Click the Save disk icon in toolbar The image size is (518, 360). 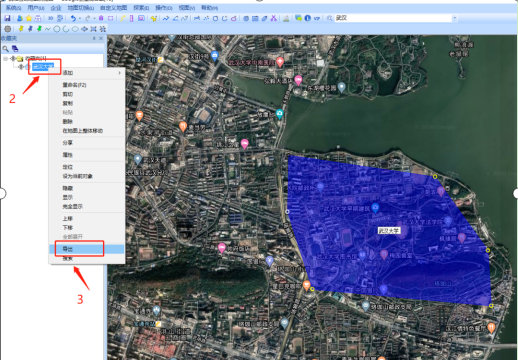pyautogui.click(x=7, y=18)
